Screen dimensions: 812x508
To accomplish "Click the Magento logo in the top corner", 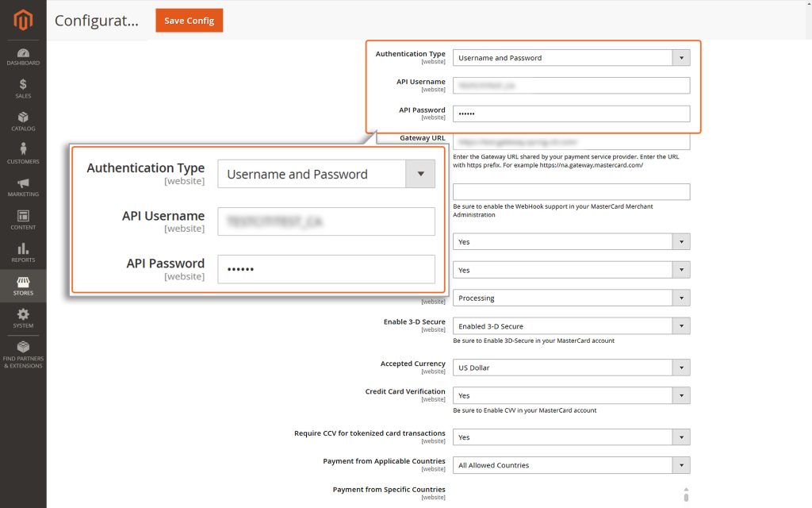I will 23,21.
